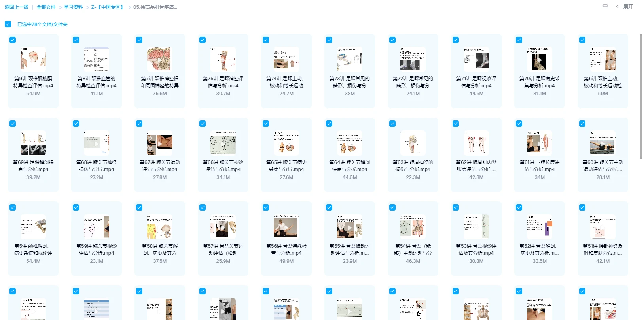The image size is (644, 320).
Task: Open 第74讲 足踝主动 video thumbnail
Action: (x=286, y=59)
